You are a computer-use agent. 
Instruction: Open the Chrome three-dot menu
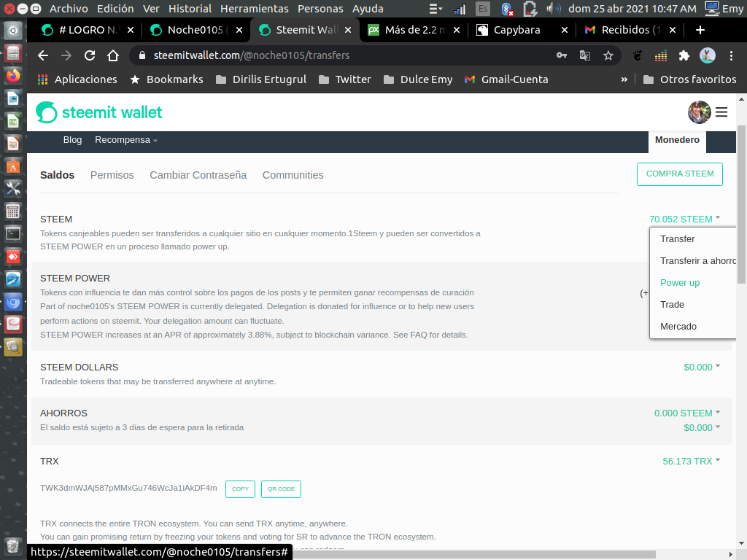[x=731, y=55]
